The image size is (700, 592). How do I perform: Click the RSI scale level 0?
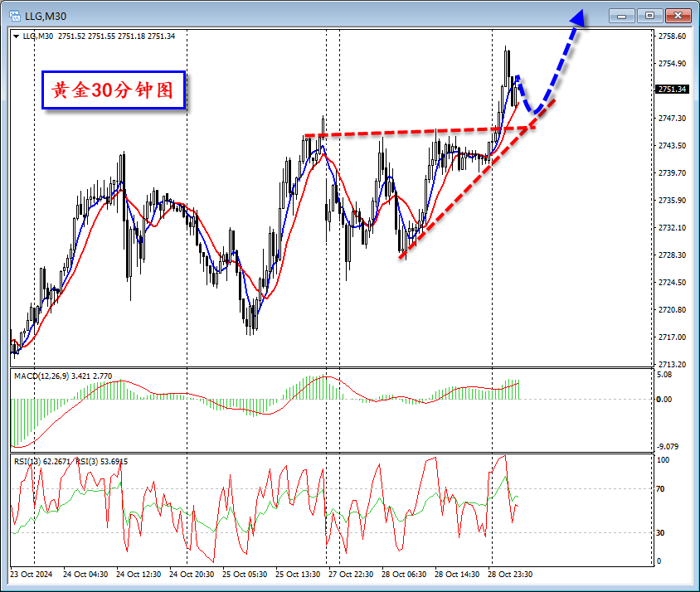pos(659,561)
